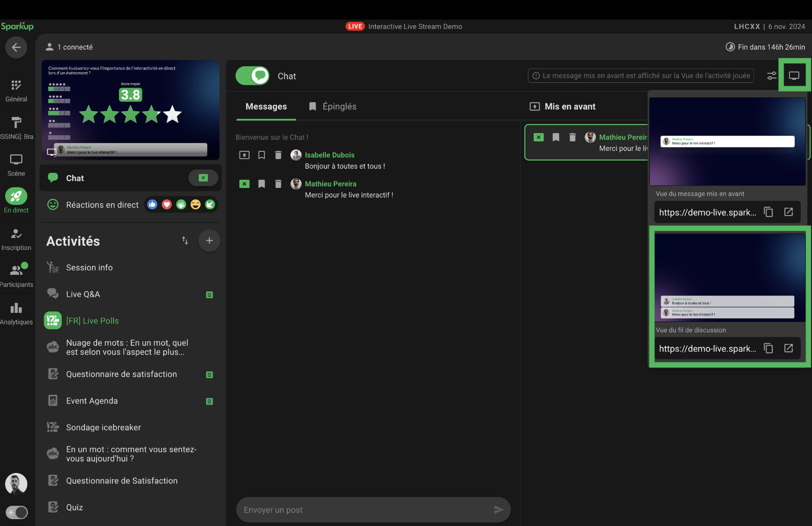
Task: Open the Questionnaire de satisfaction activity
Action: pos(121,374)
